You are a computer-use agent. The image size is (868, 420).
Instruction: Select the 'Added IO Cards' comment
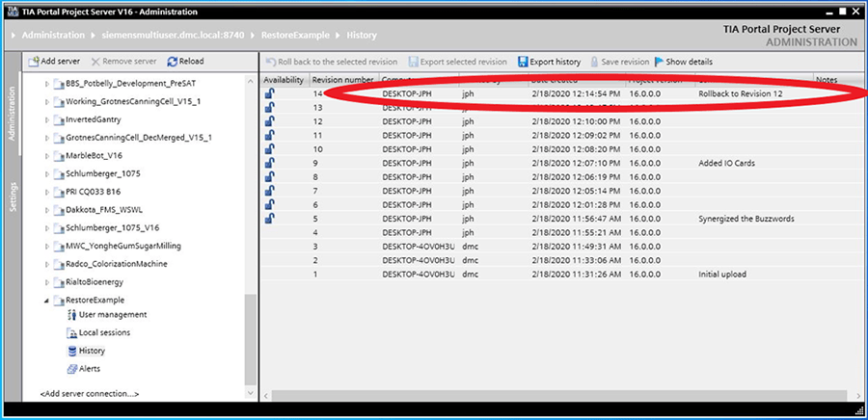pos(726,164)
